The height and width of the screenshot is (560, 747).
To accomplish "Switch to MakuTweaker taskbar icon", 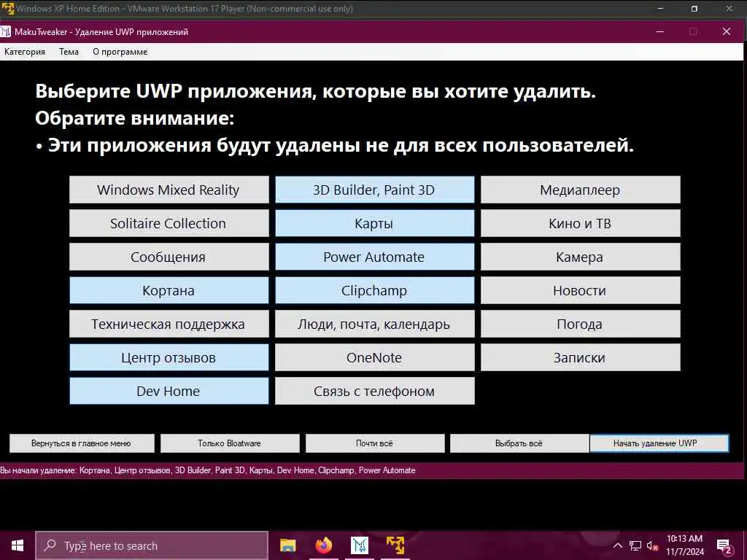I will pos(360,545).
